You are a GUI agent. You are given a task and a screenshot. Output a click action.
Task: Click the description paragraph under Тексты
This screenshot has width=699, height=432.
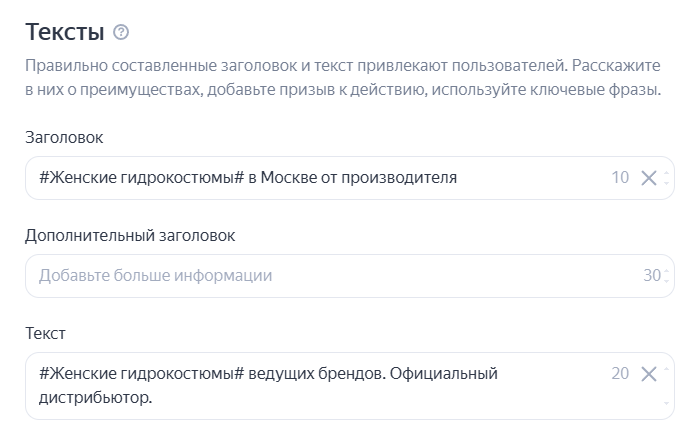[342, 77]
